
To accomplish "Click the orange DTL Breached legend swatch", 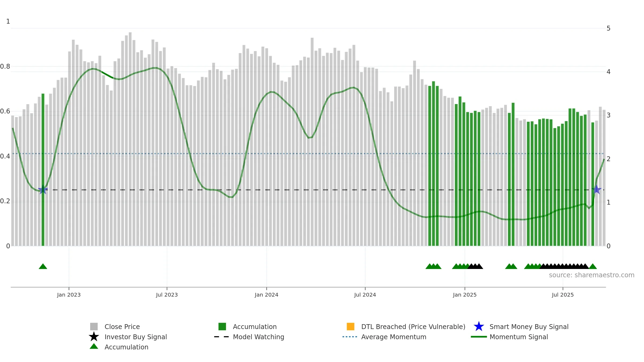I will [x=350, y=327].
